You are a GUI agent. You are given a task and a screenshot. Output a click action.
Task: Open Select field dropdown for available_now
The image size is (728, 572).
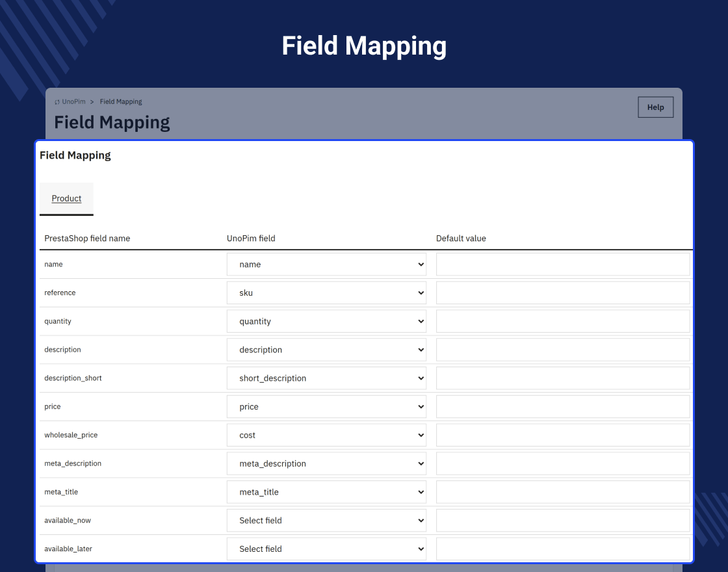(326, 520)
